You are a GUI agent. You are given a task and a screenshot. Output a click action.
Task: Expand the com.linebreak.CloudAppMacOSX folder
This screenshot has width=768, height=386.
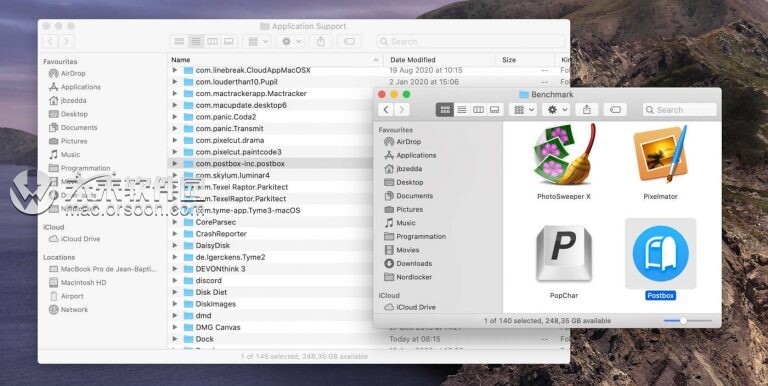(175, 70)
